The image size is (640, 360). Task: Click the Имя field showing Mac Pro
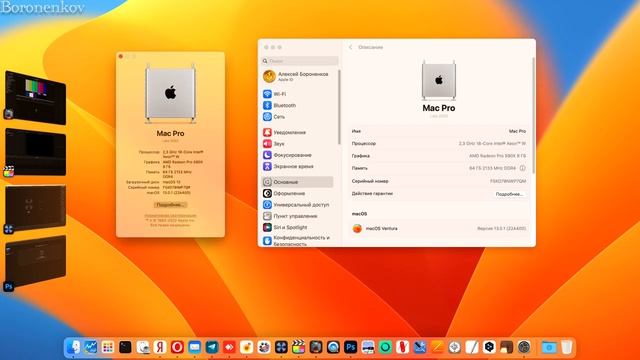(439, 131)
